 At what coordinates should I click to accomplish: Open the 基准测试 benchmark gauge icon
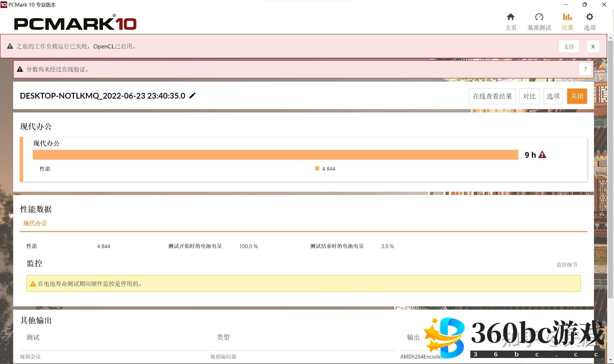(539, 17)
